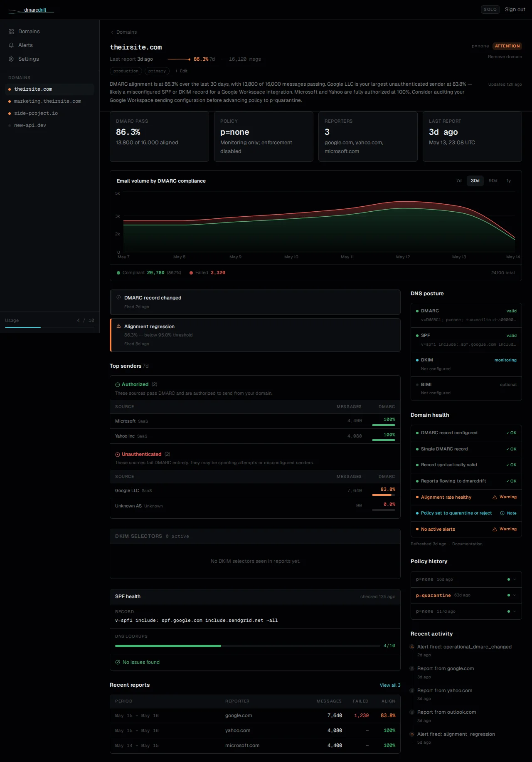Click the activity icon for Report from outlook.com

(x=412, y=712)
